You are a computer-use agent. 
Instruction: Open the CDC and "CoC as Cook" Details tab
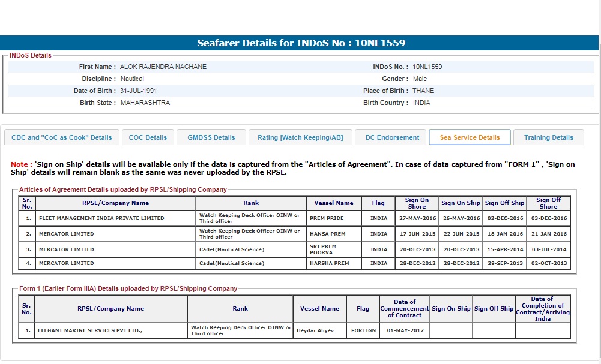coord(62,137)
